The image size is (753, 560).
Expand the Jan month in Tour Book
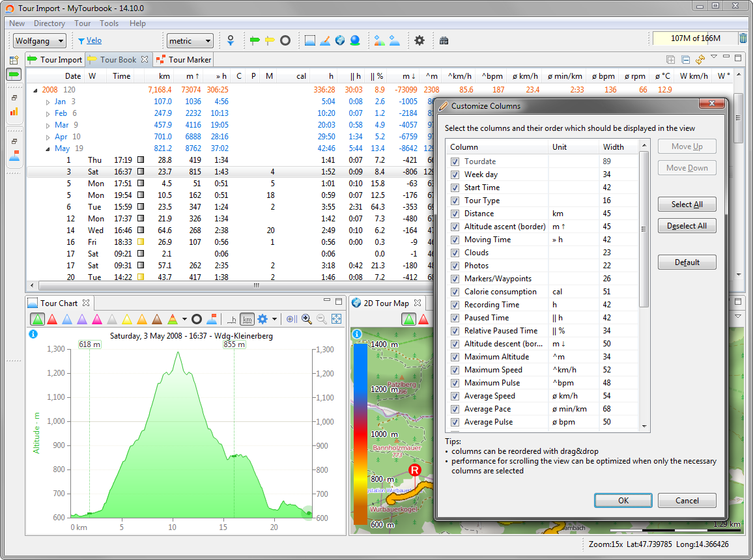click(x=48, y=102)
